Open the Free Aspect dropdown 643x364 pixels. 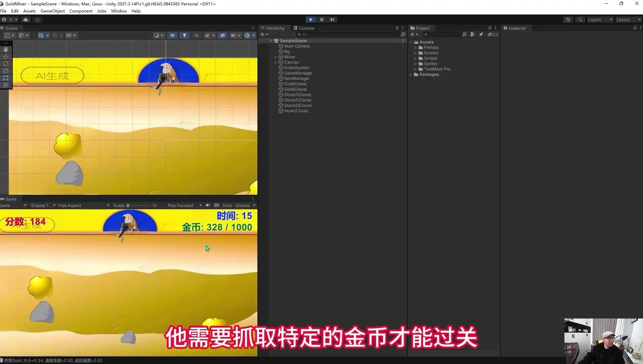tap(84, 205)
